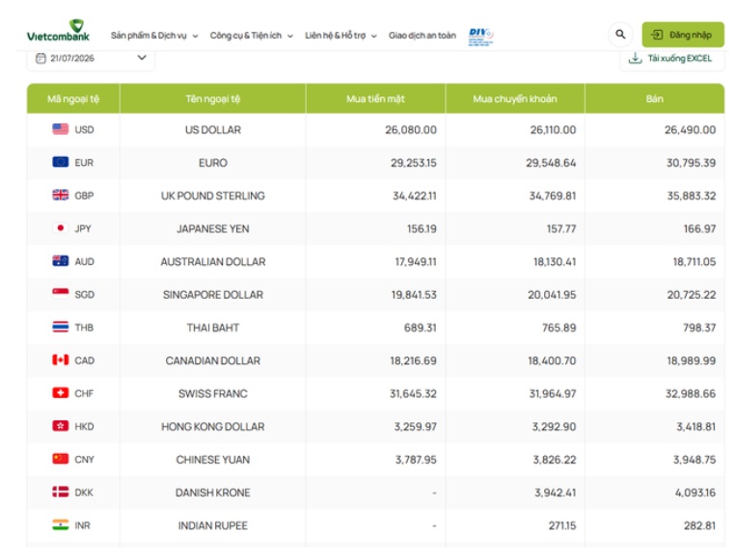The width and height of the screenshot is (735, 560).
Task: Click the Vietcombank logo
Action: coord(58,31)
